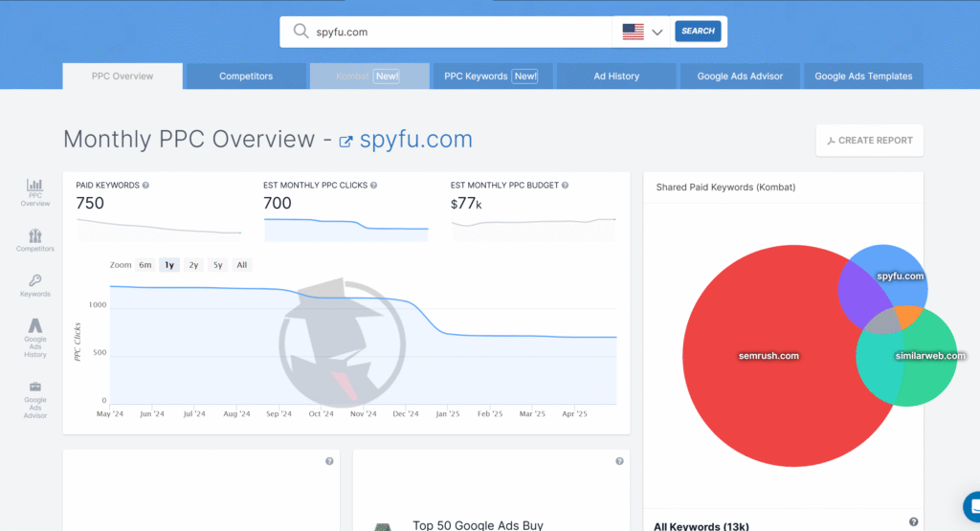The height and width of the screenshot is (531, 980).
Task: Show help for Est Monthly PPC Clicks
Action: pos(374,186)
